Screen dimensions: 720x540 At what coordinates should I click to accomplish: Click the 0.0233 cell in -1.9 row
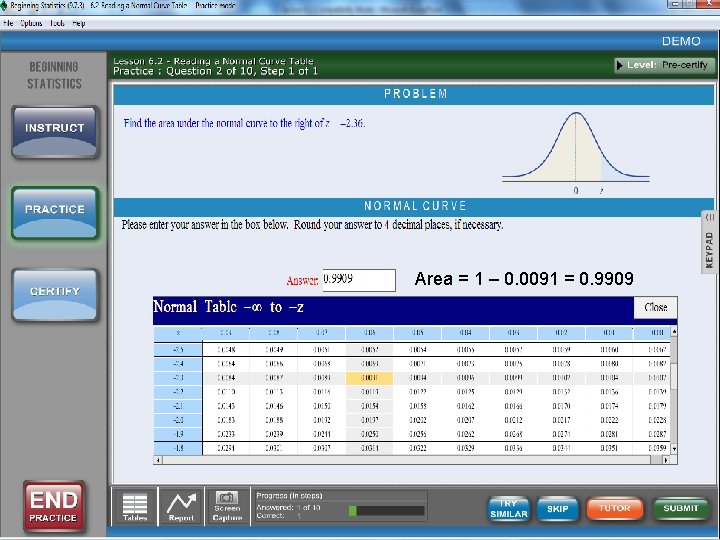225,434
